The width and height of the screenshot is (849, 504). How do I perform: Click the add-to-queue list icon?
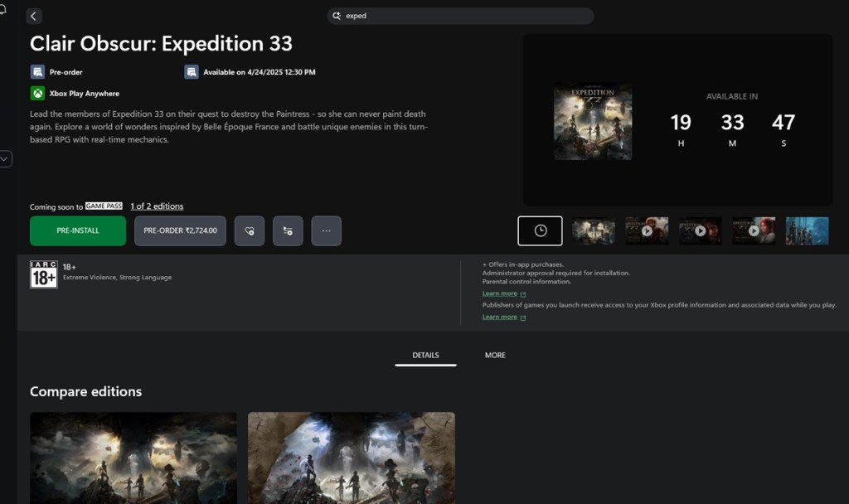pyautogui.click(x=288, y=231)
